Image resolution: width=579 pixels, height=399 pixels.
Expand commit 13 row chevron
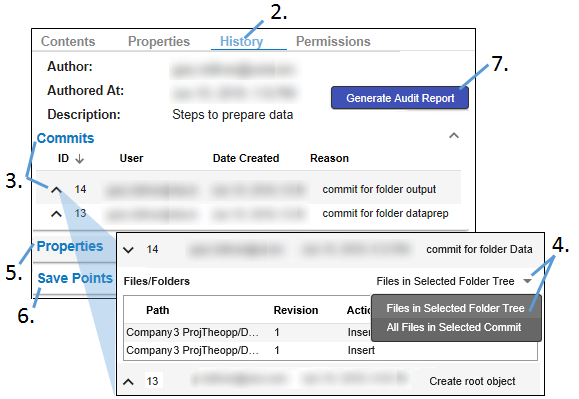56,214
